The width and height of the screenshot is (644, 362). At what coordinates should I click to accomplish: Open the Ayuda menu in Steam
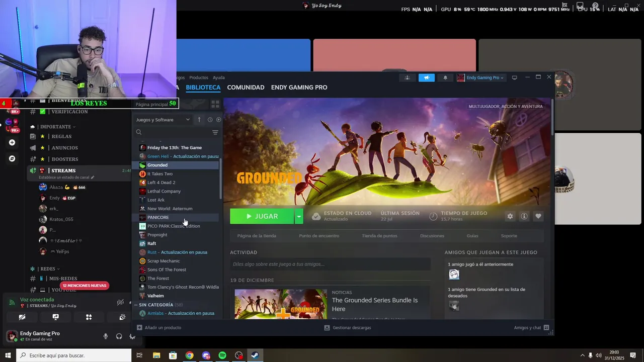click(219, 77)
